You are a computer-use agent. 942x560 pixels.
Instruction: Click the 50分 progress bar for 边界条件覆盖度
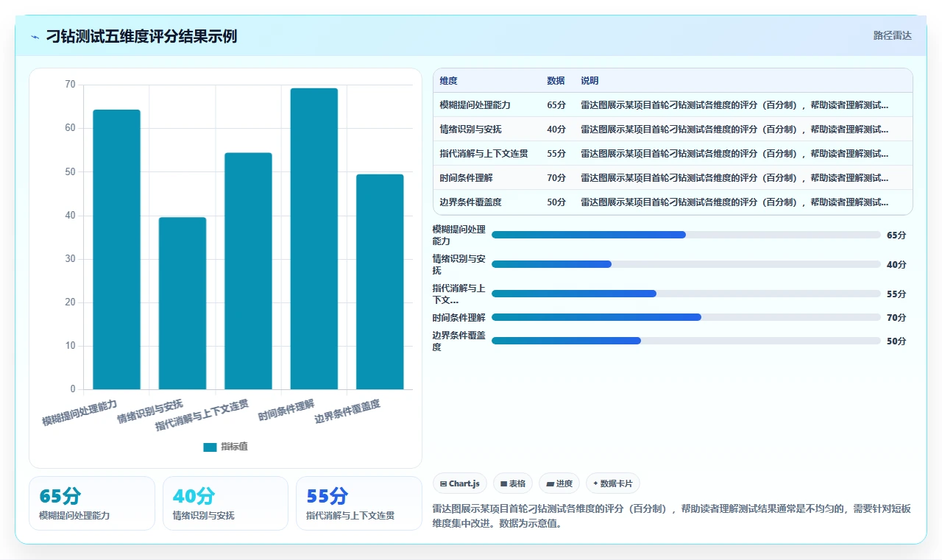pyautogui.click(x=686, y=341)
